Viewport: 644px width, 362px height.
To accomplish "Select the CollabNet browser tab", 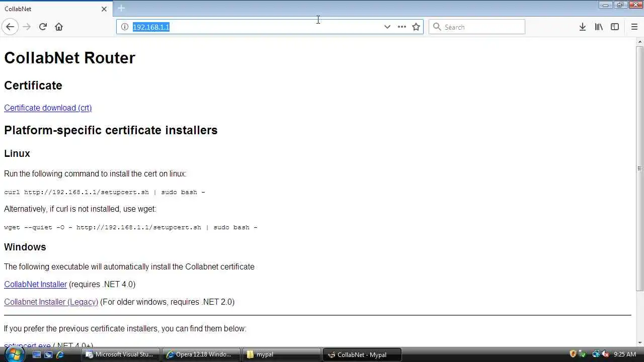I will pos(55,9).
